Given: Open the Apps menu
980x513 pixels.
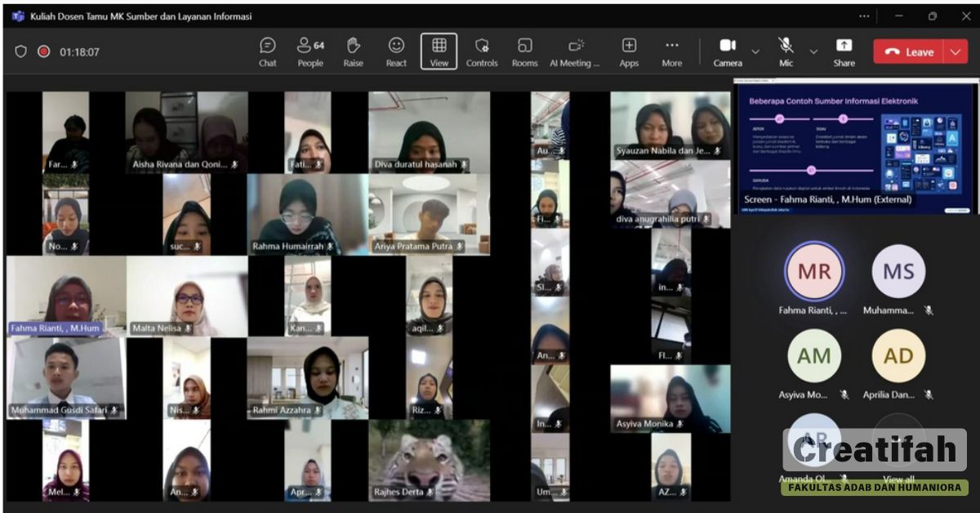Looking at the screenshot, I should click(x=629, y=51).
